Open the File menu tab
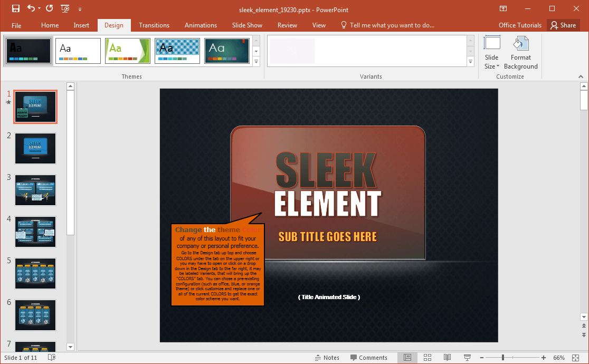The image size is (589, 364). tap(16, 25)
